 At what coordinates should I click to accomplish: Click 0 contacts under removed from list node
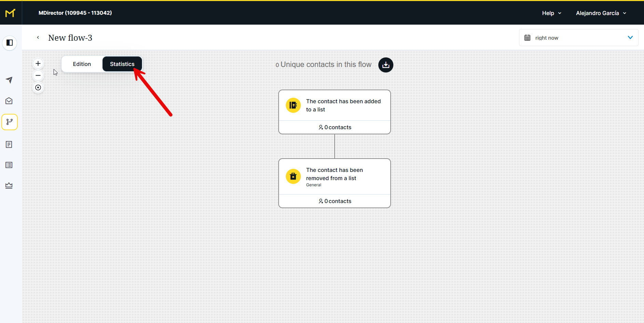point(335,201)
